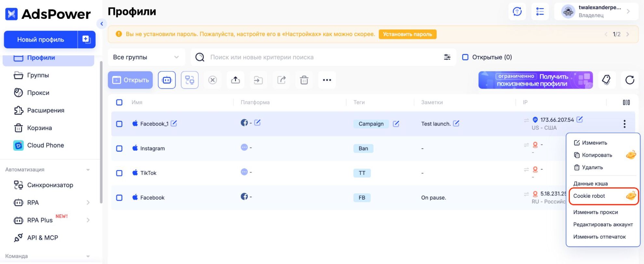Check the Instagram profile checkbox
Viewport: 644px width, 264px height.
point(119,148)
